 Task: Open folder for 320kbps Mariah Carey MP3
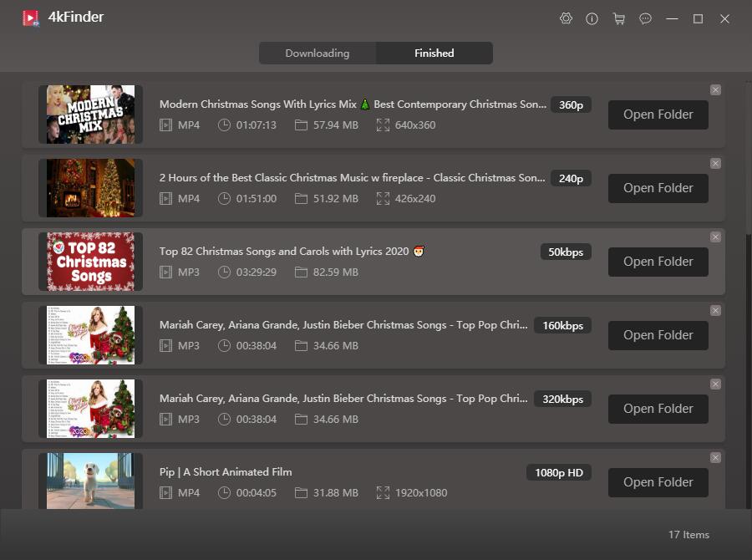[658, 409]
